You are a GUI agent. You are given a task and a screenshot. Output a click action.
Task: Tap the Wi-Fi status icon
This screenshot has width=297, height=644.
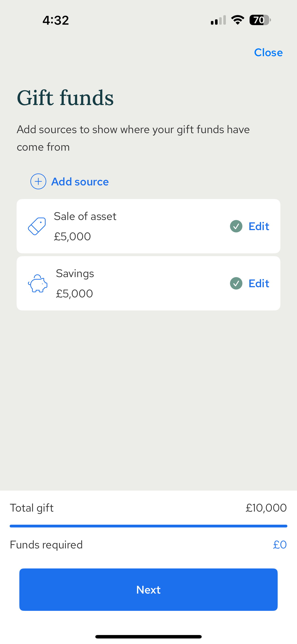[x=238, y=20]
